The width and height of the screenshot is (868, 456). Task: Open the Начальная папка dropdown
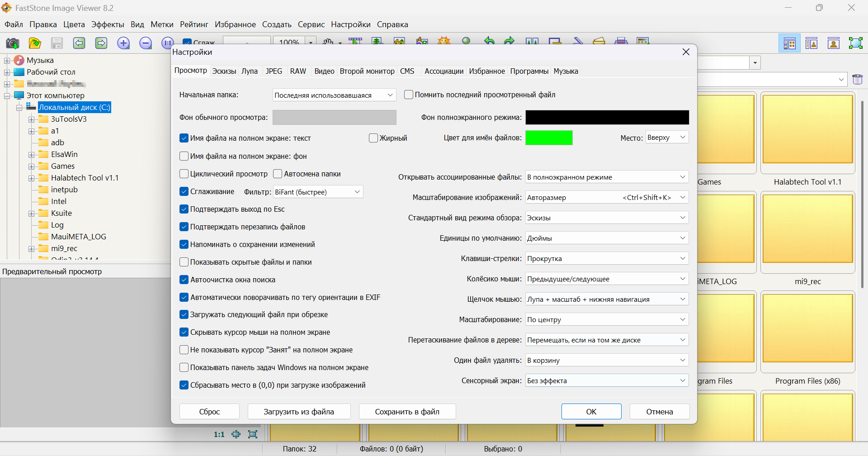(x=335, y=95)
